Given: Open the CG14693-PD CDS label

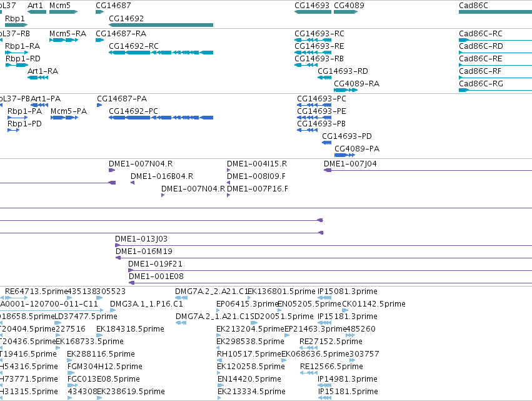Looking at the screenshot, I should click(347, 136).
